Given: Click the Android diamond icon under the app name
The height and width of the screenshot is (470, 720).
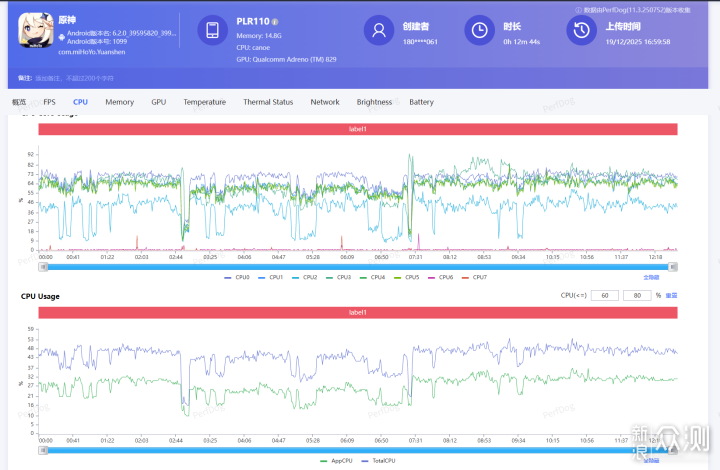Looking at the screenshot, I should tap(61, 36).
